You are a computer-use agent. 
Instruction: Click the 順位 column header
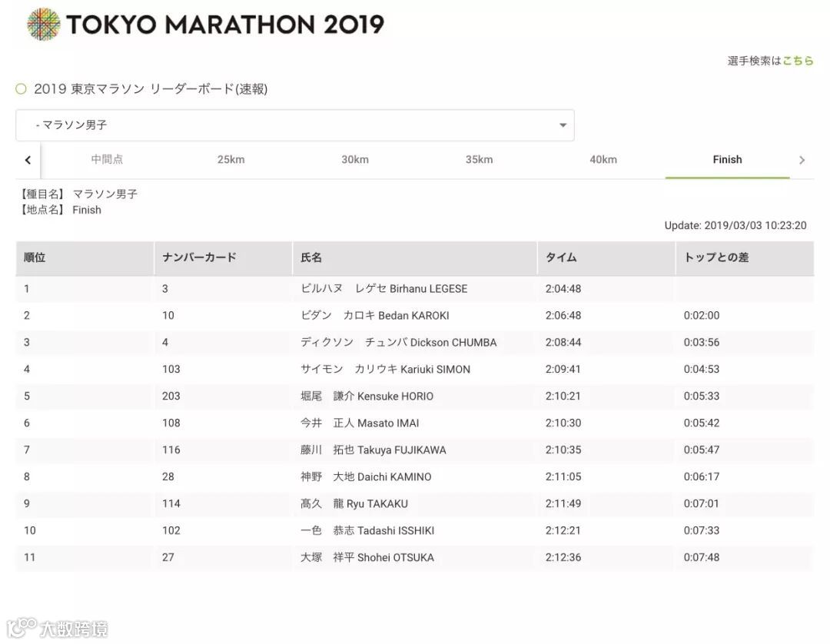coord(35,257)
